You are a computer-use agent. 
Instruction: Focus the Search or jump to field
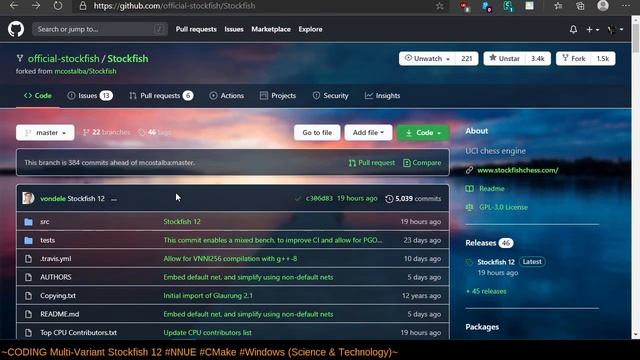coord(100,29)
